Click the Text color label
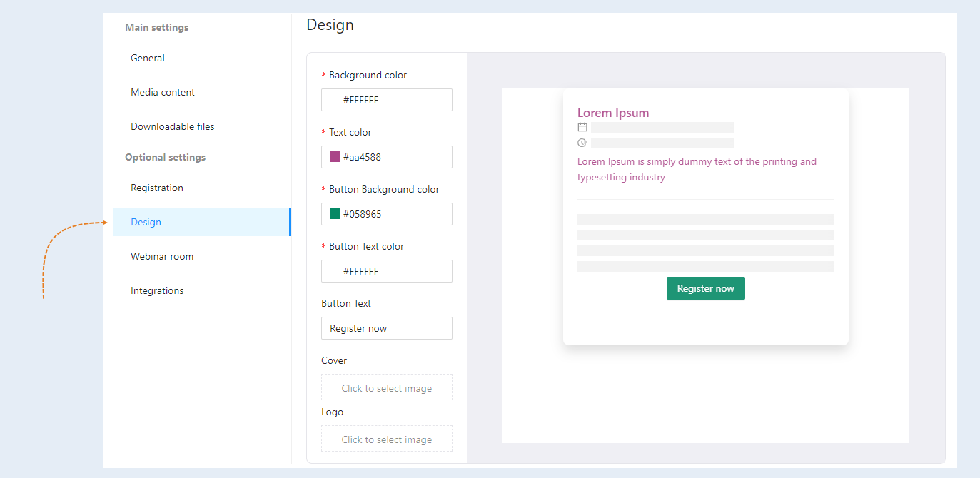This screenshot has width=980, height=478. 350,132
